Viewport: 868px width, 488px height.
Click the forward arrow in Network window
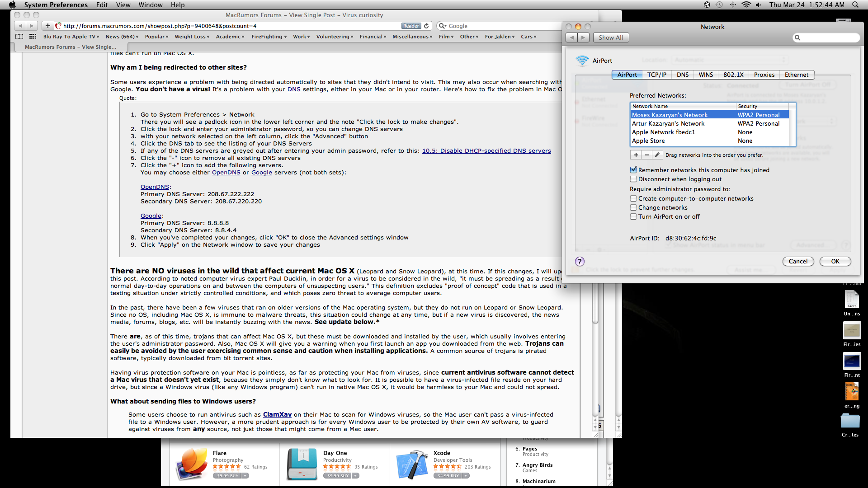pyautogui.click(x=584, y=38)
